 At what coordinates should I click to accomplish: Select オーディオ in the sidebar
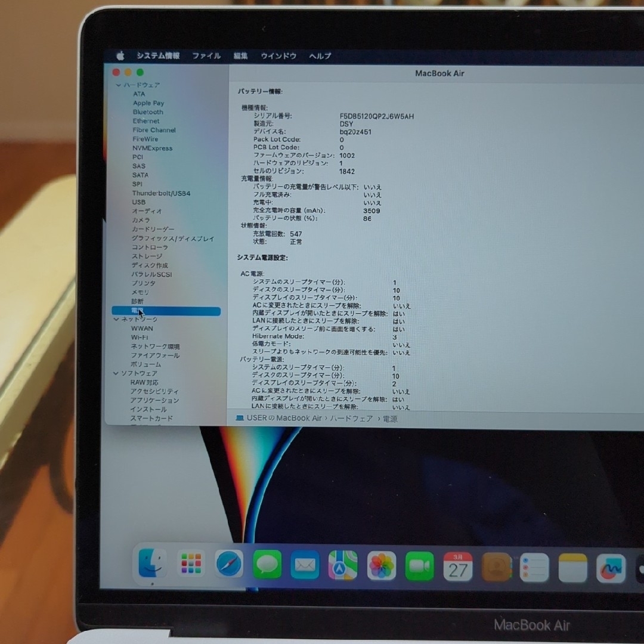(x=147, y=211)
